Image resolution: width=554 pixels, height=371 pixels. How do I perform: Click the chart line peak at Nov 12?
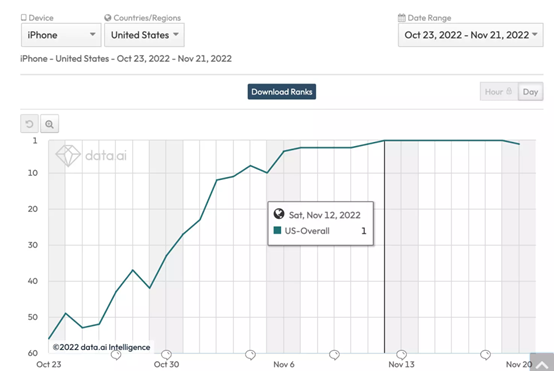pyautogui.click(x=384, y=141)
